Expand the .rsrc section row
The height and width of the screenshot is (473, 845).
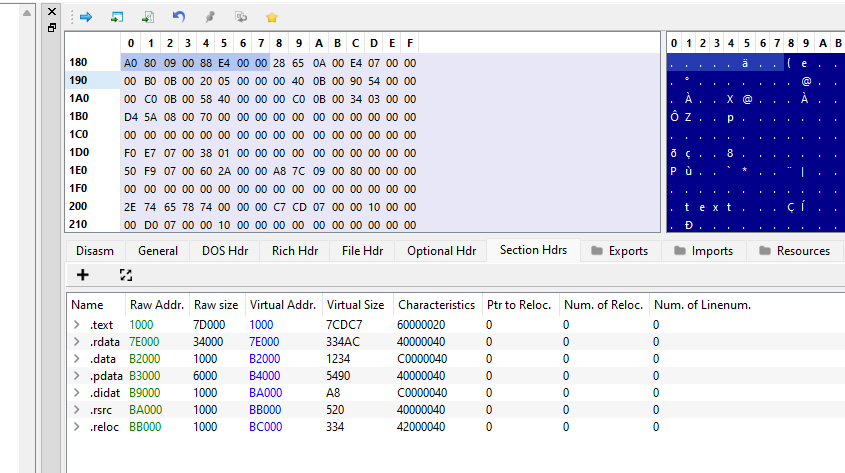tap(77, 409)
